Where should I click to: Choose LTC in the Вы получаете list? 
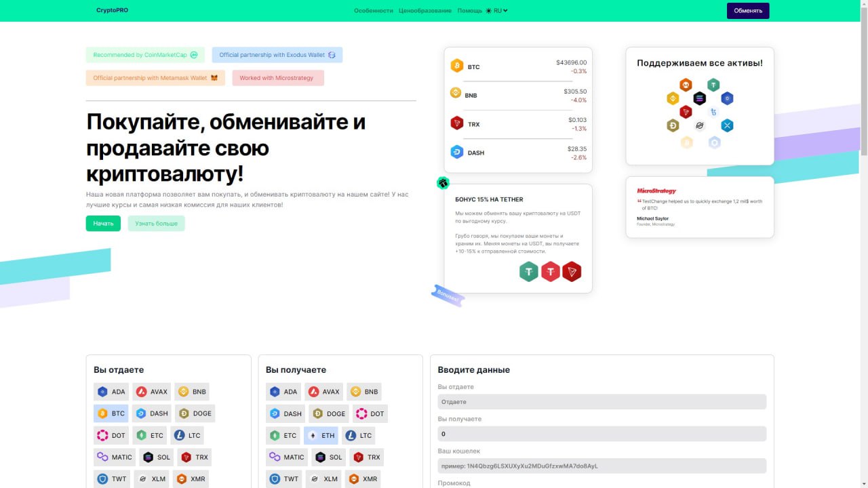tap(359, 436)
